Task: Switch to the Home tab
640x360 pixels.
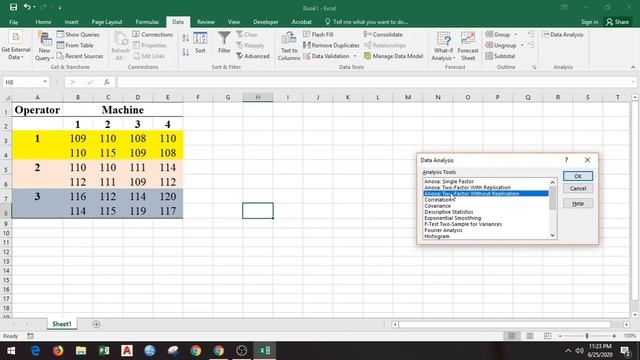Action: (x=43, y=22)
